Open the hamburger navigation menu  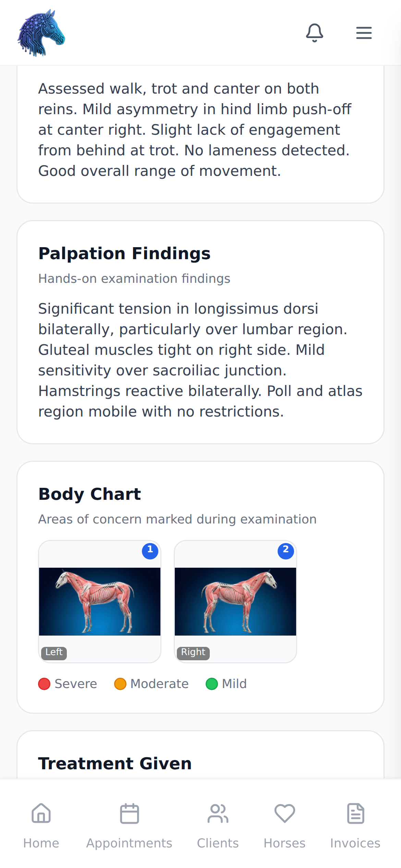point(363,33)
